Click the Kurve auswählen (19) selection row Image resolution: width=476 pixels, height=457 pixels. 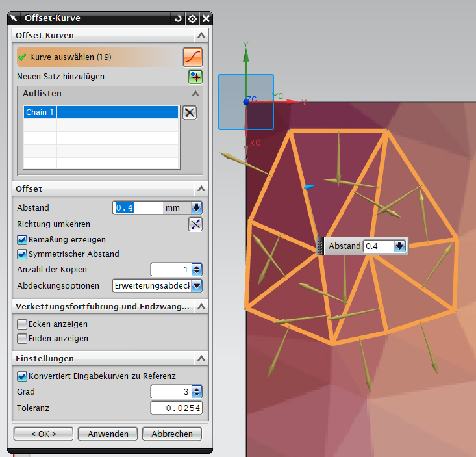click(x=99, y=57)
